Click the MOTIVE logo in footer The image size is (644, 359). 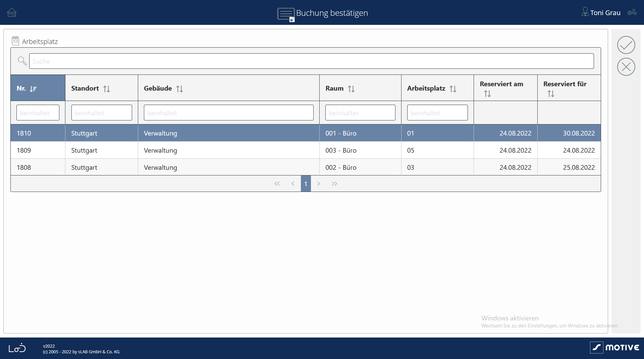click(x=614, y=348)
